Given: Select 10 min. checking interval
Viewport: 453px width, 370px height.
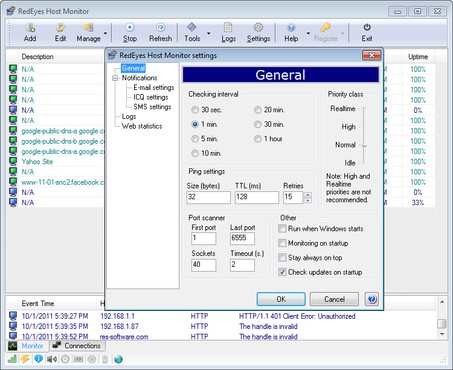Looking at the screenshot, I should pos(195,153).
